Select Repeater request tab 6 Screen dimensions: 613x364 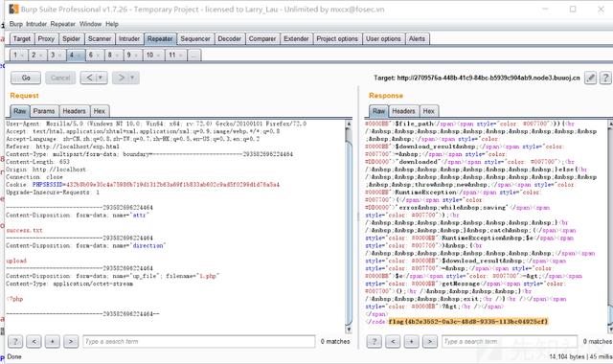91,55
